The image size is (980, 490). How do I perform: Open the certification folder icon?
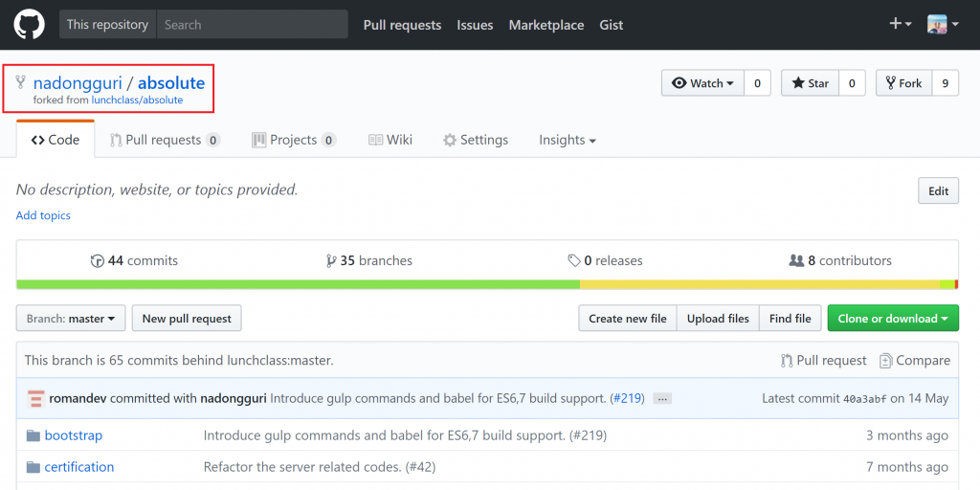(x=33, y=467)
